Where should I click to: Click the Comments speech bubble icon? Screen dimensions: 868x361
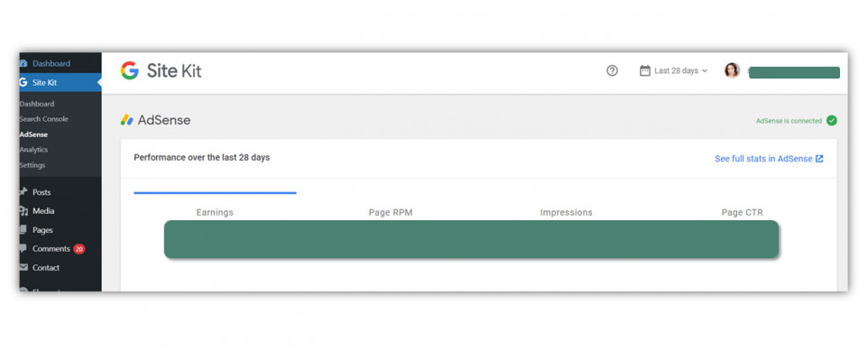pyautogui.click(x=23, y=248)
